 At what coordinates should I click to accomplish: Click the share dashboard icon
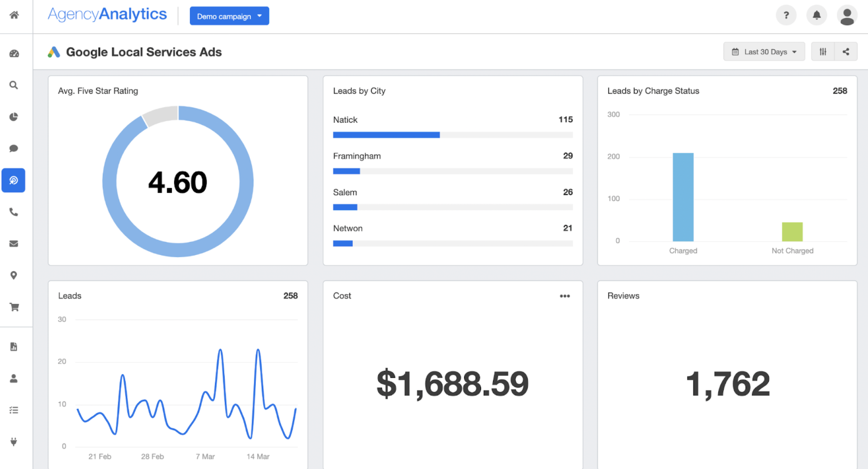pos(846,52)
